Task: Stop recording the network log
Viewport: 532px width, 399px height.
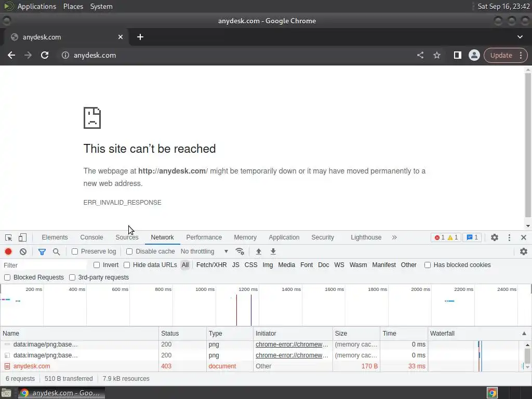Action: [8, 251]
